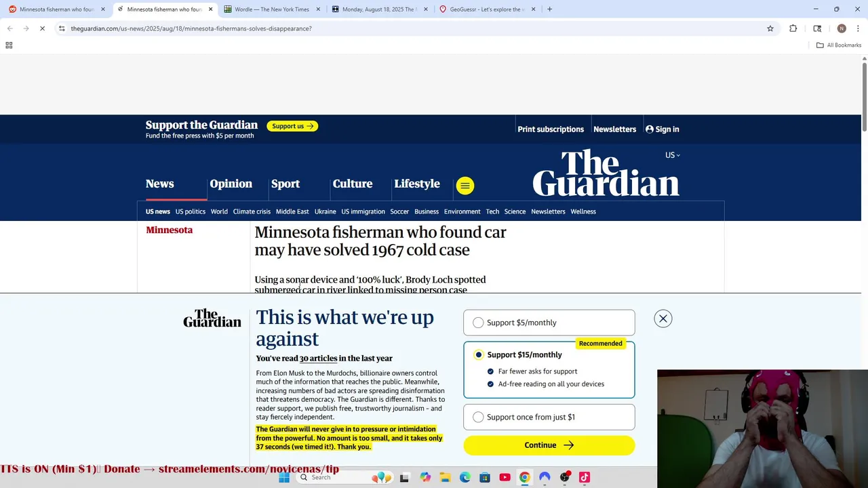Viewport: 868px width, 488px height.
Task: Open the Chrome tab search icon next to extensions
Action: click(817, 28)
